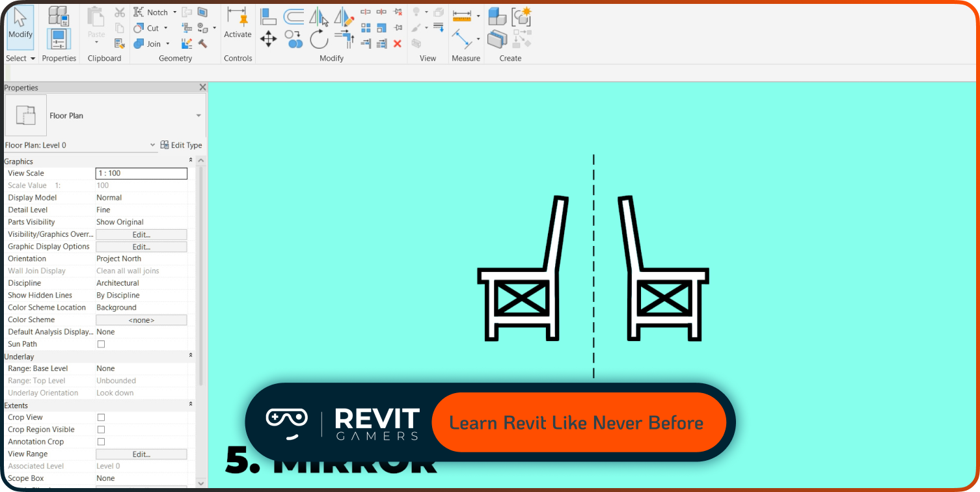This screenshot has width=980, height=492.
Task: Click the Edit Type button
Action: point(182,144)
